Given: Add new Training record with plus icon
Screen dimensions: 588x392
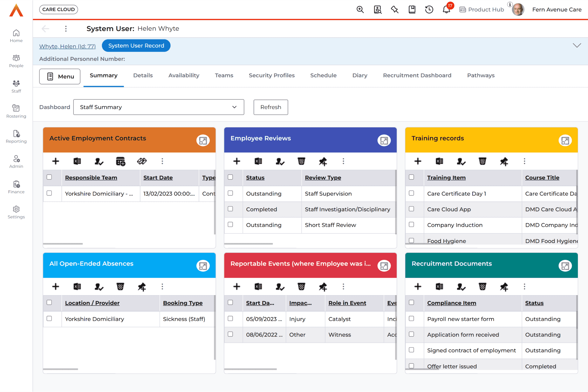Looking at the screenshot, I should [x=418, y=161].
